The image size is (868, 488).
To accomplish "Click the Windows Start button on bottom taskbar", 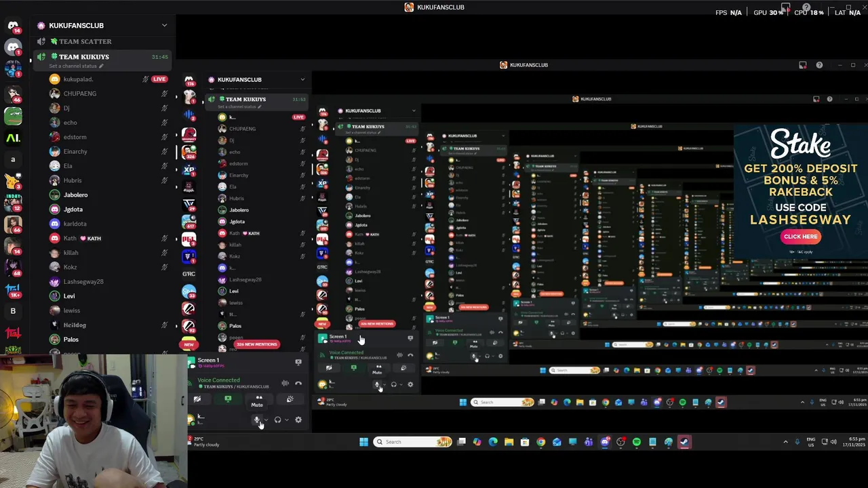I will click(x=363, y=442).
